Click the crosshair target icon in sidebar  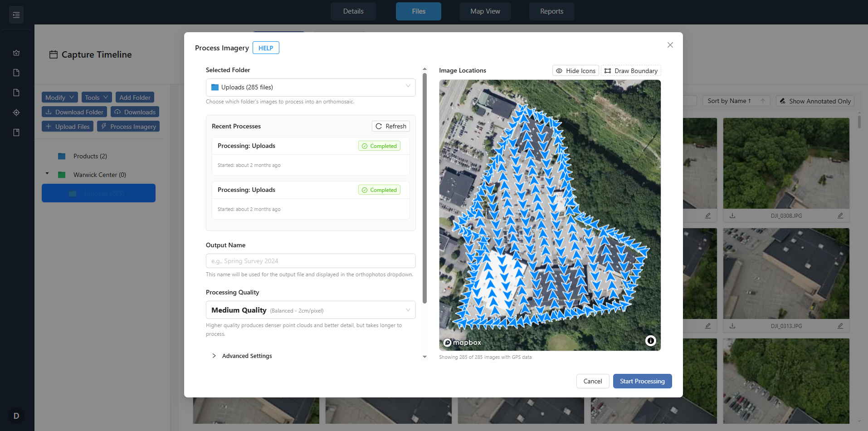pyautogui.click(x=16, y=113)
